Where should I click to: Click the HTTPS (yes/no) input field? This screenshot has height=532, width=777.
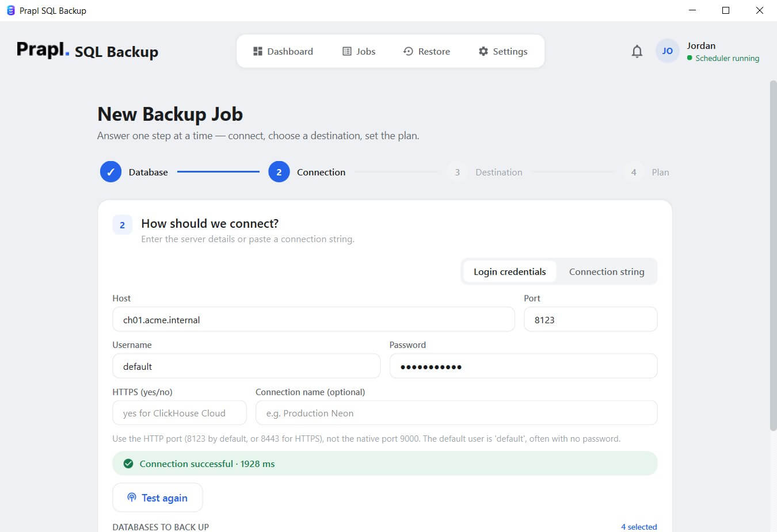coord(180,412)
